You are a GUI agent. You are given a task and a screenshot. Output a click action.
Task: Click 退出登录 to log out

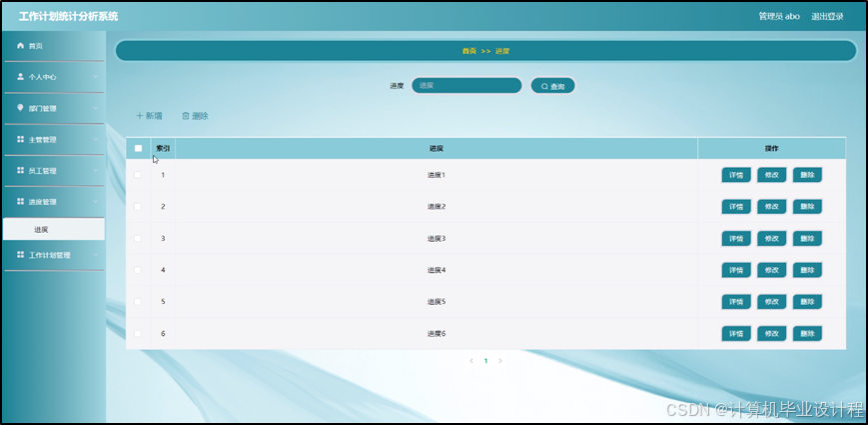point(827,16)
